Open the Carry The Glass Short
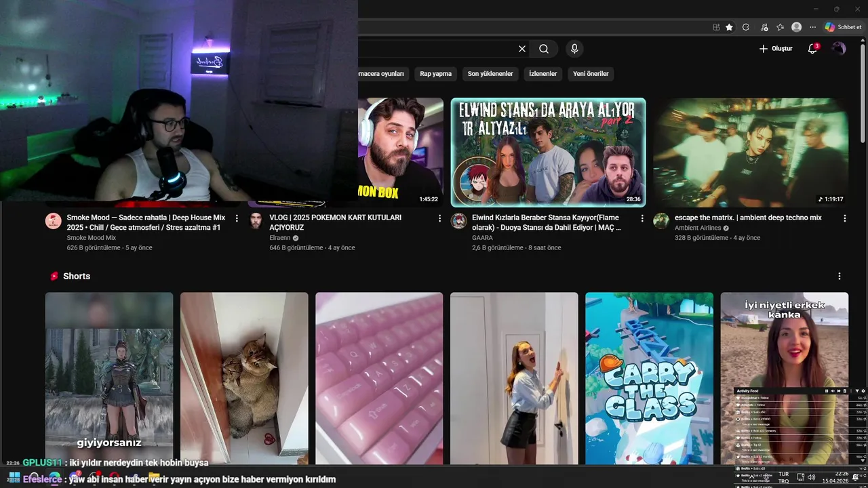This screenshot has width=868, height=488. pos(649,378)
